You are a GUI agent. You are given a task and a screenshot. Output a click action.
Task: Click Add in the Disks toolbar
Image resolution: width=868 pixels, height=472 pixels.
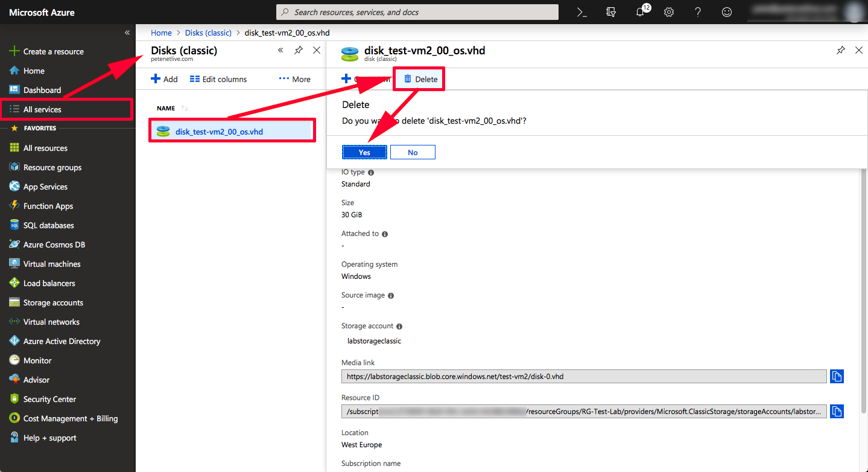coord(164,79)
